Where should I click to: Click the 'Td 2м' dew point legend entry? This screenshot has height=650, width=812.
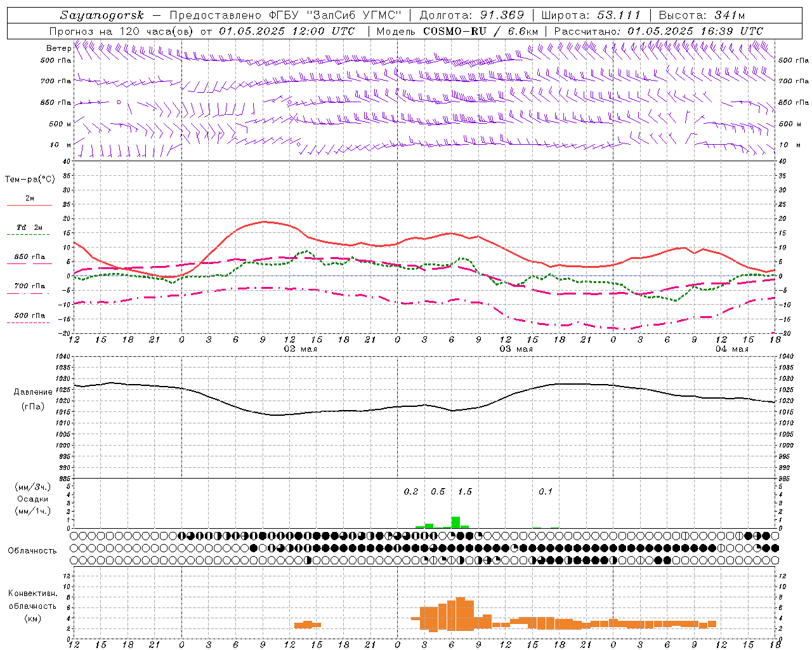point(30,227)
